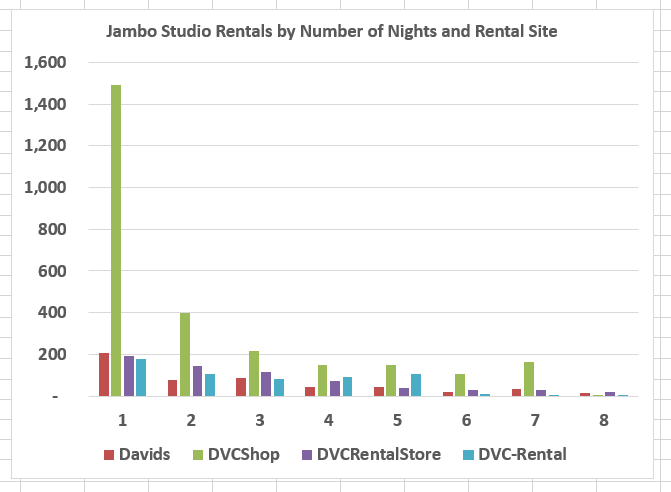The image size is (671, 492).
Task: Select the 800 label on the vertical axis
Action: (53, 229)
